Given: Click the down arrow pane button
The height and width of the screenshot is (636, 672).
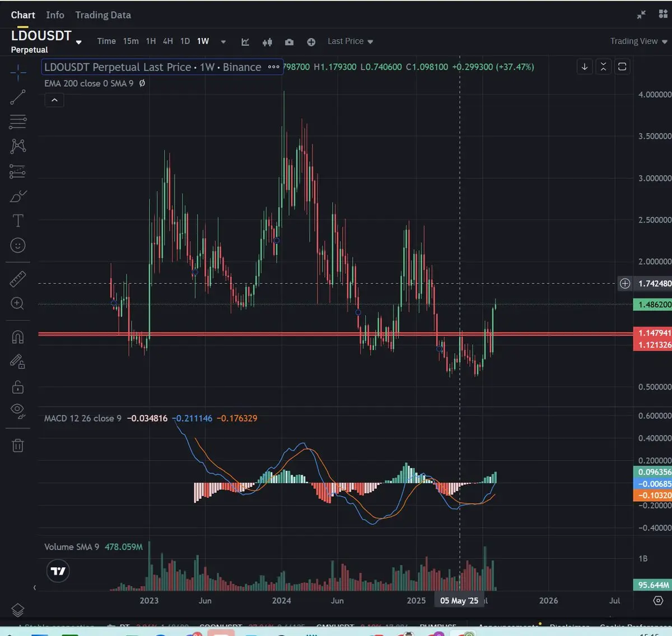Looking at the screenshot, I should point(585,67).
